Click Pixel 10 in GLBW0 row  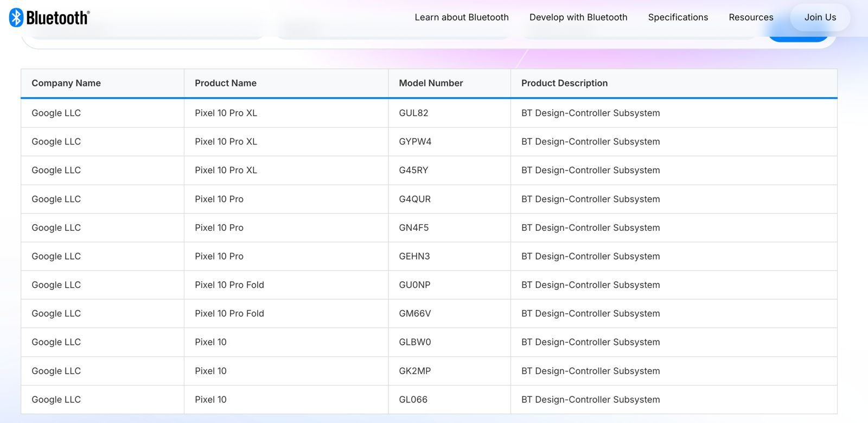tap(210, 342)
